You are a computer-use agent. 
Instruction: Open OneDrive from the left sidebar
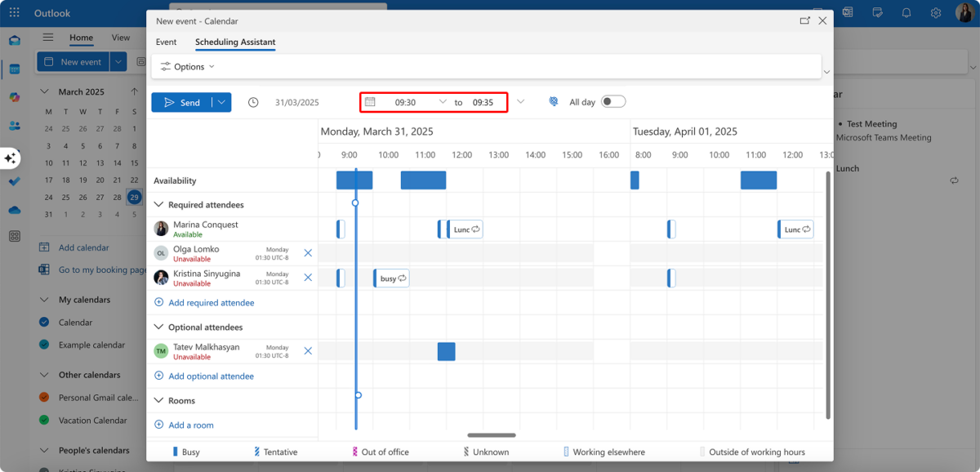tap(14, 210)
